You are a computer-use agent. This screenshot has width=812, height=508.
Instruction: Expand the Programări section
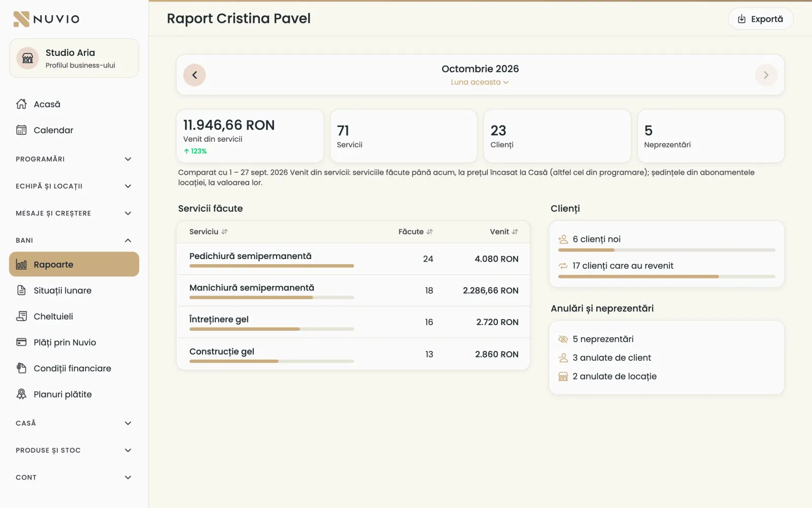click(x=74, y=159)
